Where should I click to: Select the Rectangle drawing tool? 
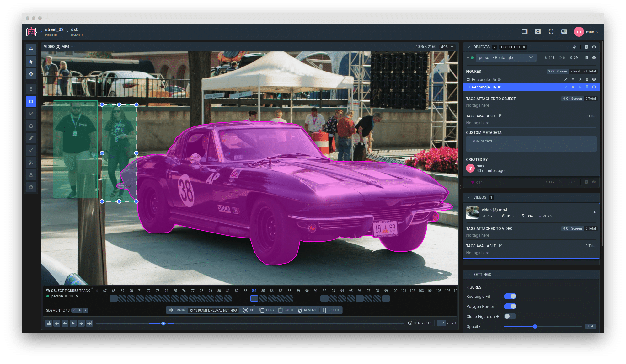pyautogui.click(x=31, y=101)
